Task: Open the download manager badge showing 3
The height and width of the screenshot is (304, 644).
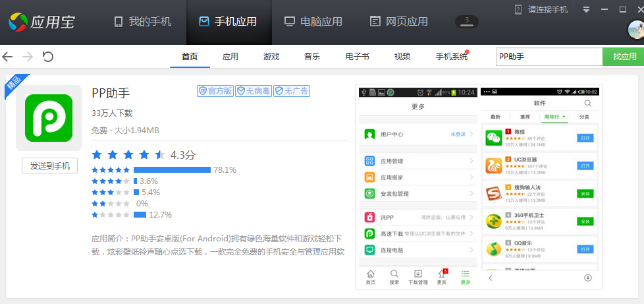Action: (x=467, y=21)
